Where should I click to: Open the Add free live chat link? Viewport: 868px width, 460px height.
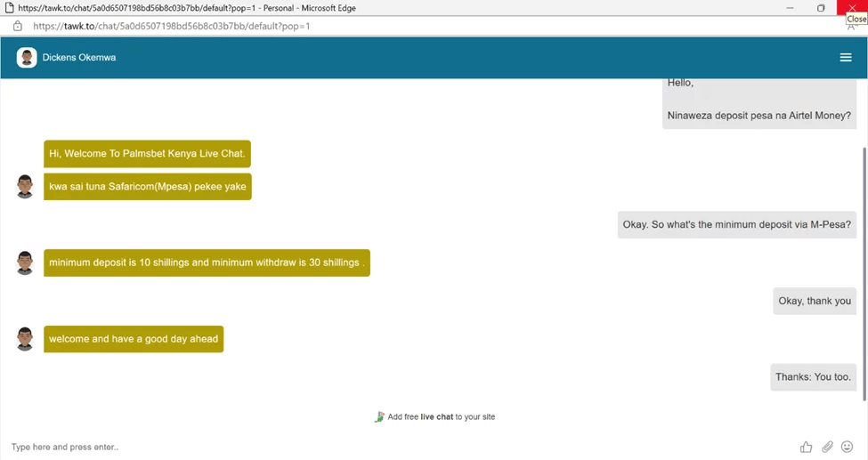tap(442, 416)
